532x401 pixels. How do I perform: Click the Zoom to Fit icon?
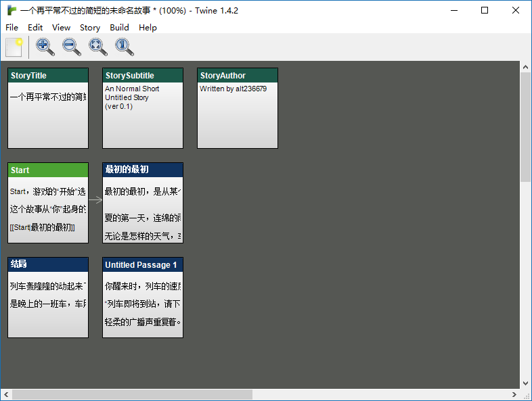[x=98, y=47]
